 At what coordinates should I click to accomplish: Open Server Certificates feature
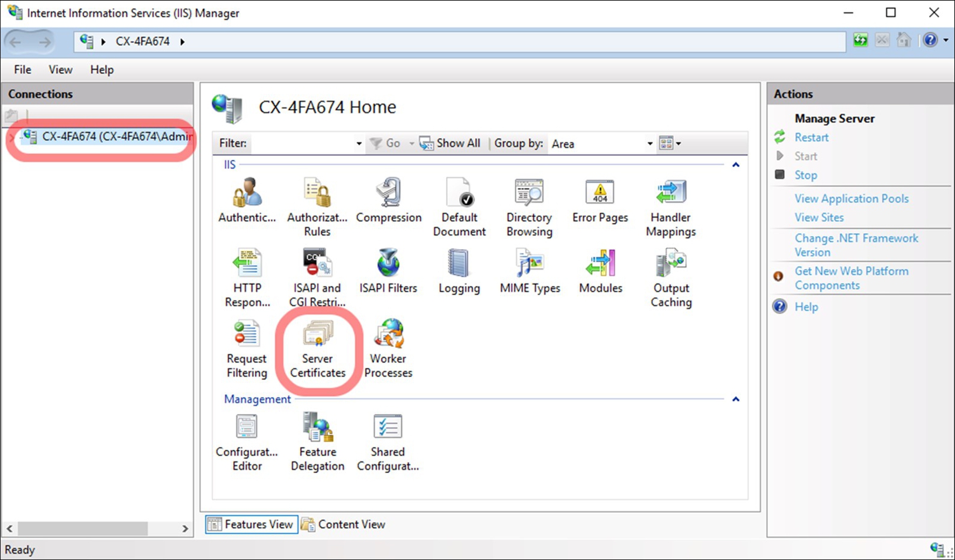317,349
